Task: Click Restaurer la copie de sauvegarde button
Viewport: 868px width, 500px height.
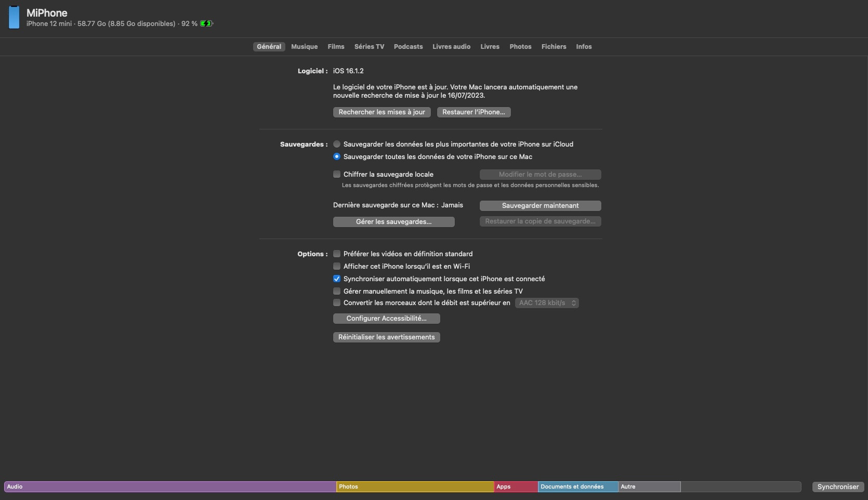Action: [x=541, y=221]
